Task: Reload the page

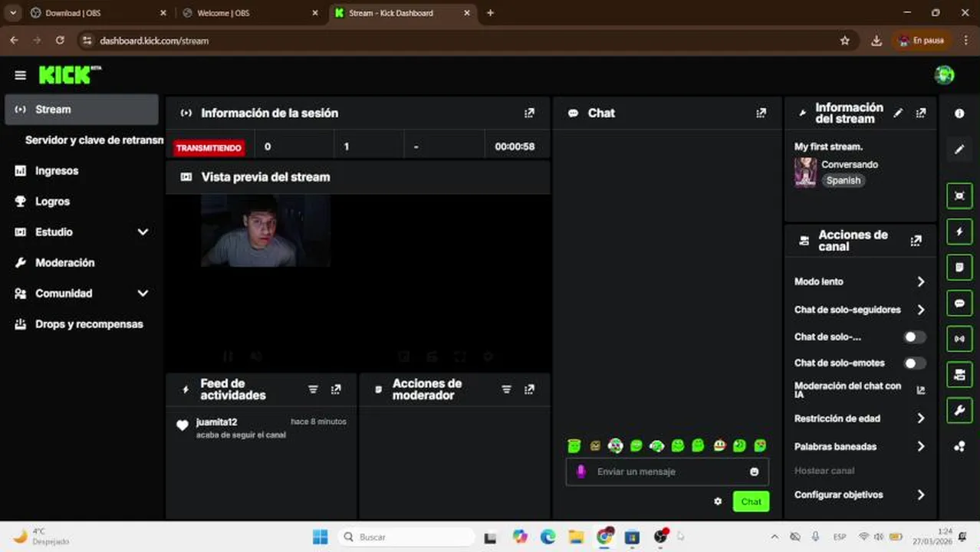Action: pyautogui.click(x=60, y=41)
